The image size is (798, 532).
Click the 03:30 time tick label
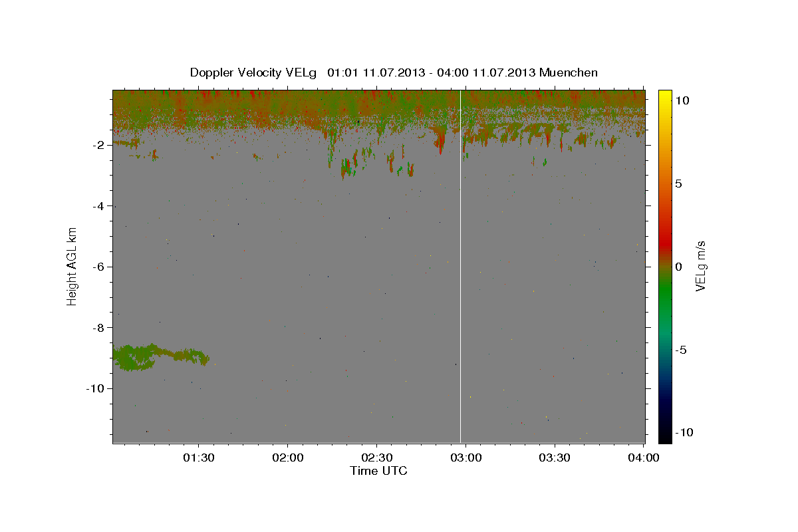pos(554,458)
